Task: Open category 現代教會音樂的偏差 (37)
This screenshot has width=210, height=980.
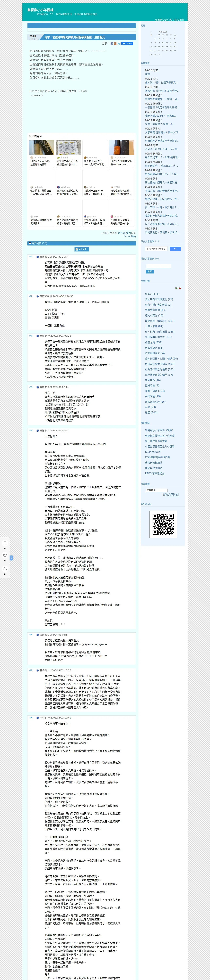Action: [159, 375]
